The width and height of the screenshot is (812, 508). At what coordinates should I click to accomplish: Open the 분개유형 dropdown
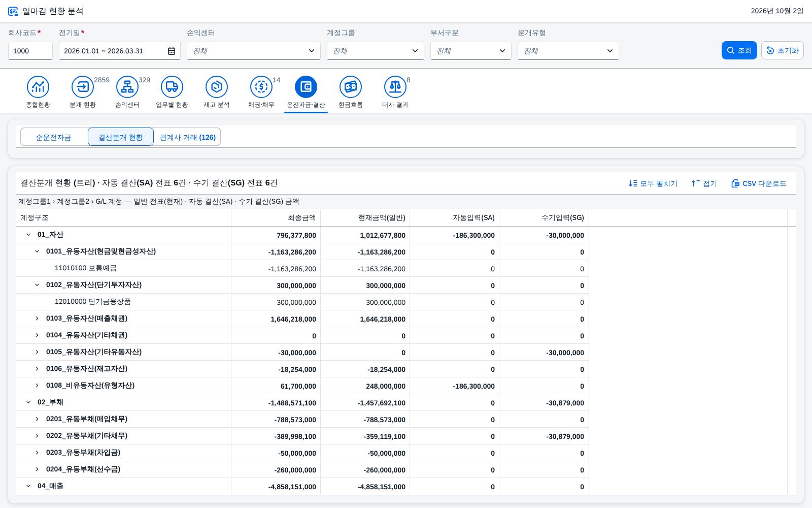click(568, 51)
